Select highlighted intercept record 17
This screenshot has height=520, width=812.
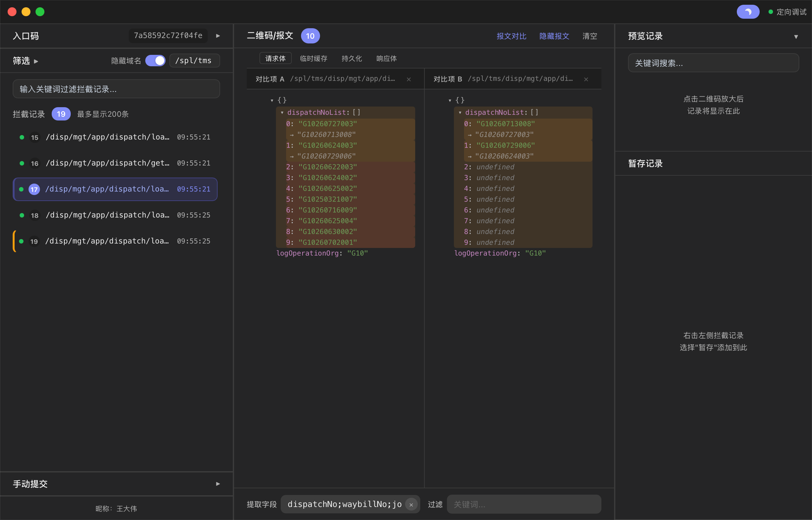115,189
